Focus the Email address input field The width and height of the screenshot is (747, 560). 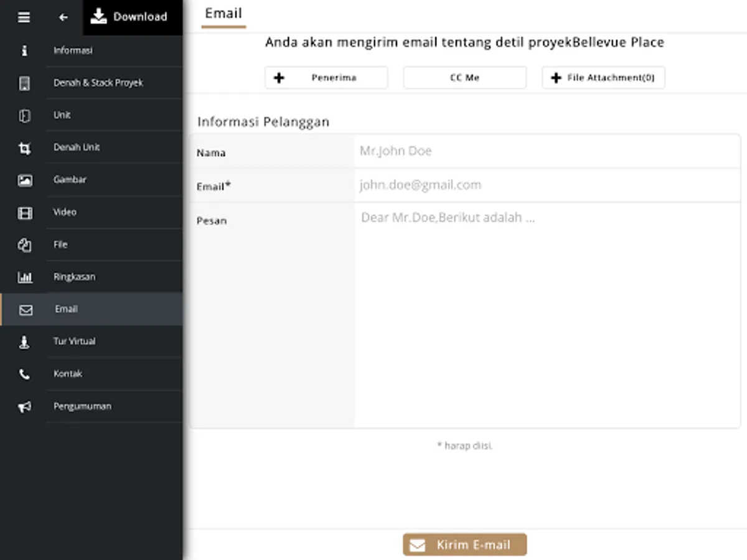[547, 185]
